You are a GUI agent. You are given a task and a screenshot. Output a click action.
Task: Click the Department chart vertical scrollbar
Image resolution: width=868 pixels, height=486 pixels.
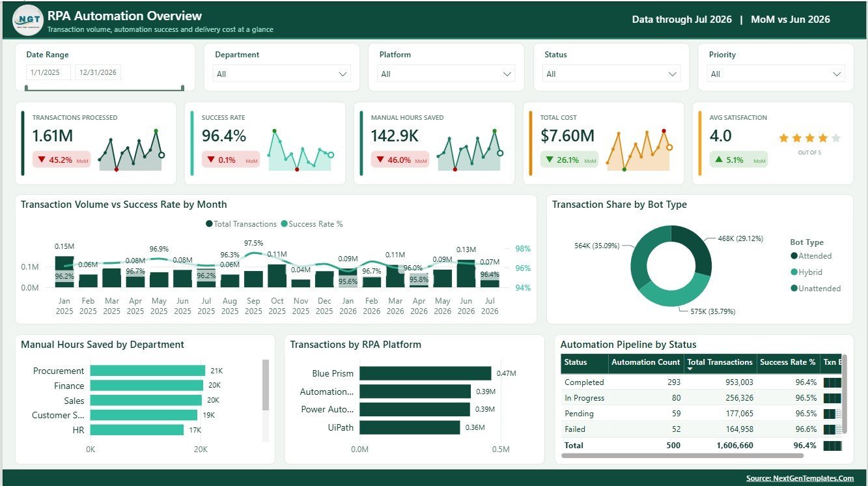pos(266,385)
